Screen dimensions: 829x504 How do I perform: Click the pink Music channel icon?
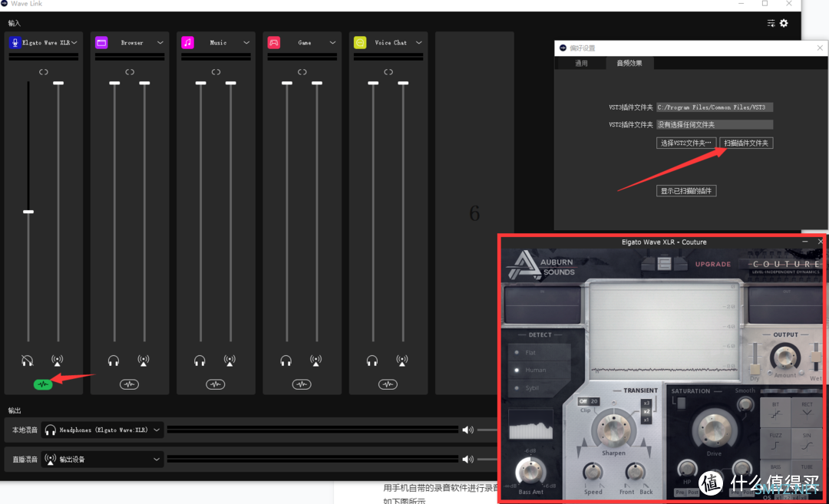coord(188,43)
